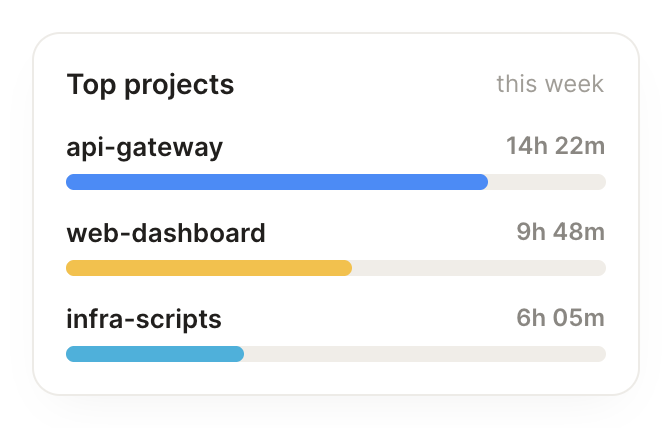Click the 6h 05m time value
Image resolution: width=672 pixels, height=428 pixels.
pos(560,318)
